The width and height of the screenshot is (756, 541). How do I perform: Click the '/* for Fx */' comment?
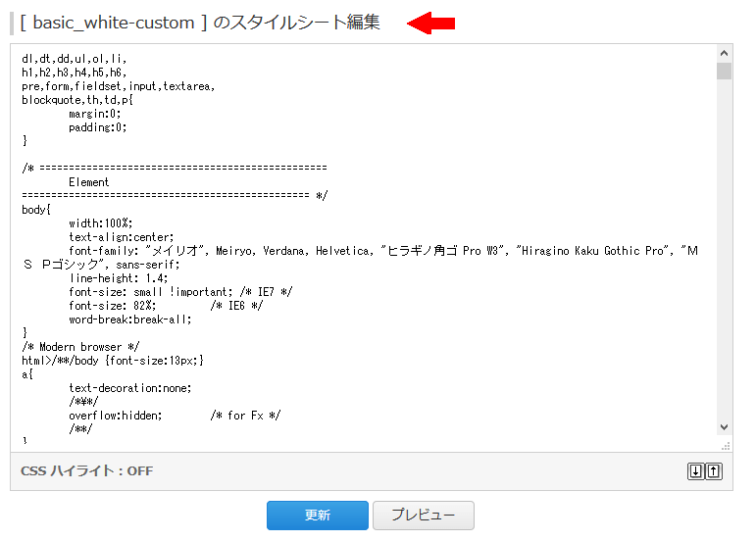(x=245, y=416)
